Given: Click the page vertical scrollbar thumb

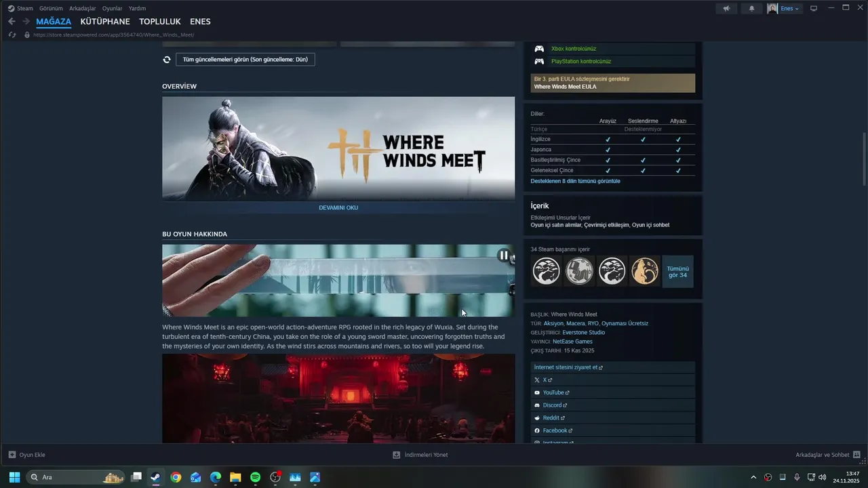Looking at the screenshot, I should pyautogui.click(x=864, y=158).
